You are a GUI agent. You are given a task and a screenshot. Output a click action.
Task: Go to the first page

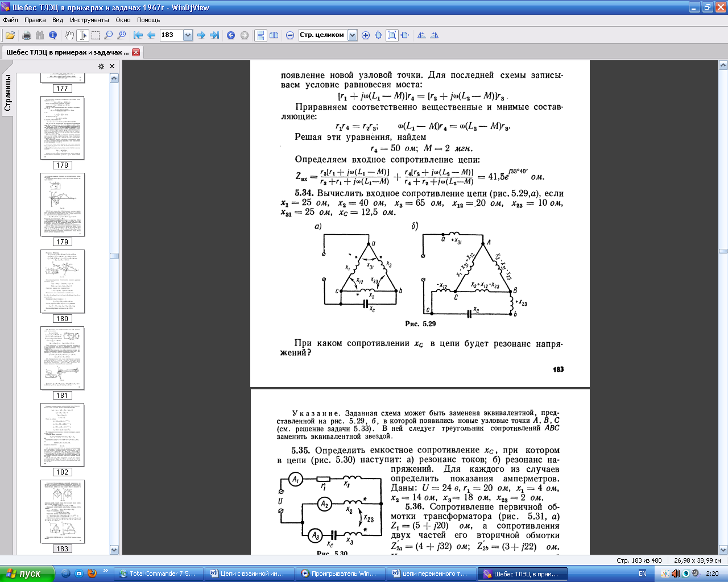(138, 35)
